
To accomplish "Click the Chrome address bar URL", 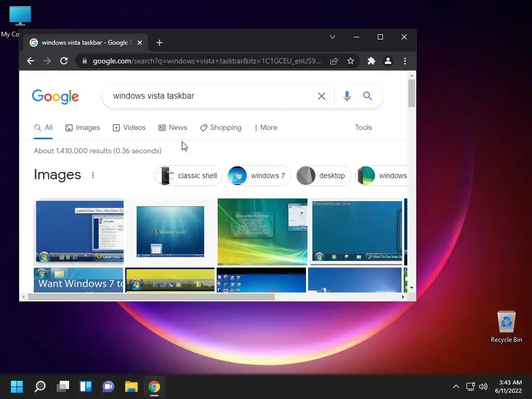I will point(207,61).
